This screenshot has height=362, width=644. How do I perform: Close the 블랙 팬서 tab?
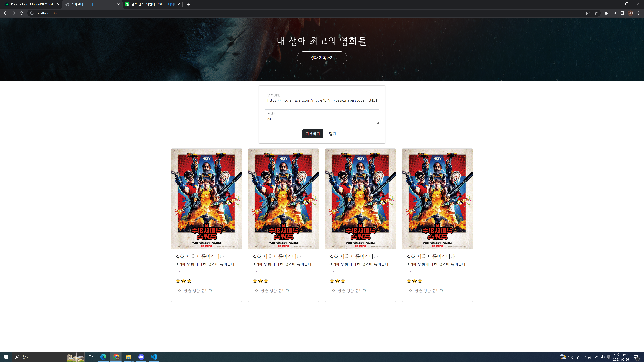coord(178,4)
